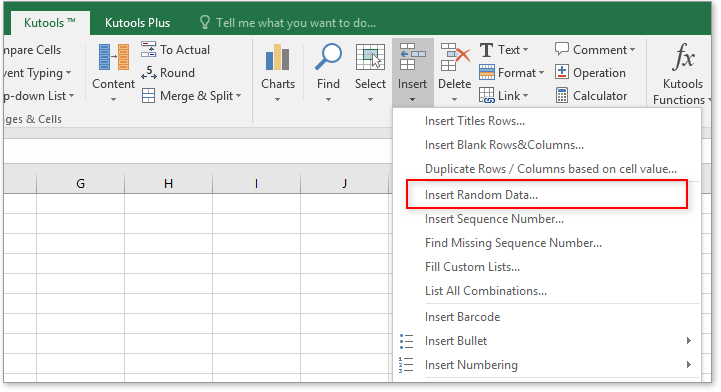721x392 pixels.
Task: Expand the Delete dropdown arrow
Action: 454,99
